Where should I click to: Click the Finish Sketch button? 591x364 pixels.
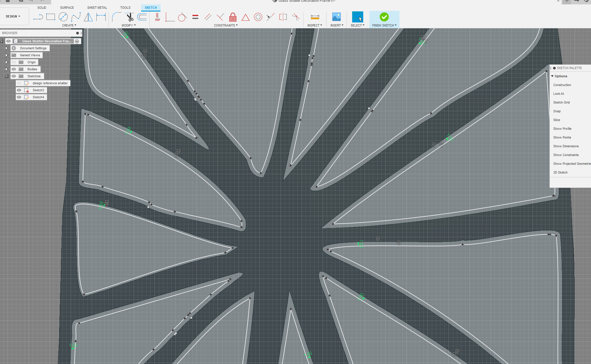384,17
